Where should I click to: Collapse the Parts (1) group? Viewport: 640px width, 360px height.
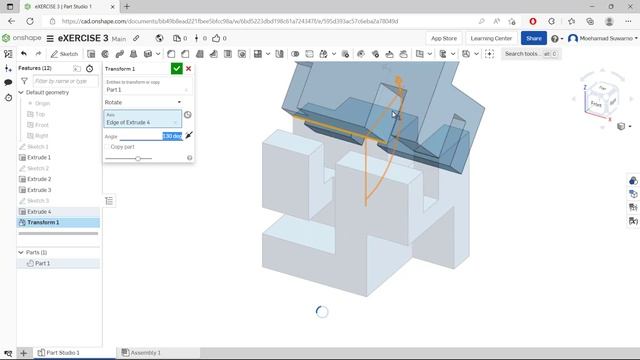(21, 253)
